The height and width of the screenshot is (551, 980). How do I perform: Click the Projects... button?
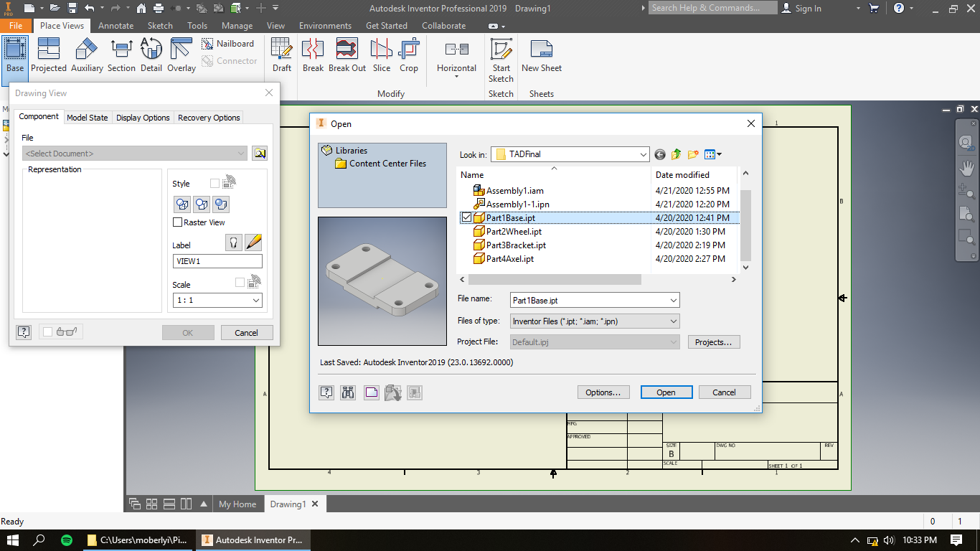coord(713,342)
